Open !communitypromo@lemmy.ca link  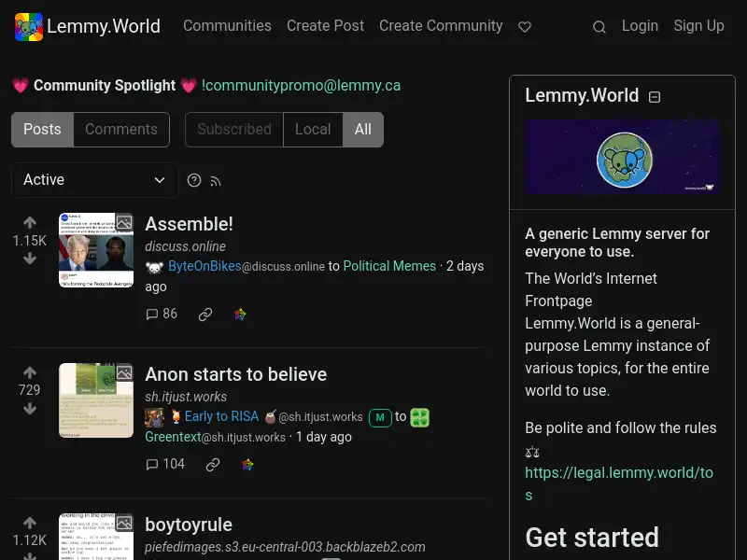(x=301, y=86)
